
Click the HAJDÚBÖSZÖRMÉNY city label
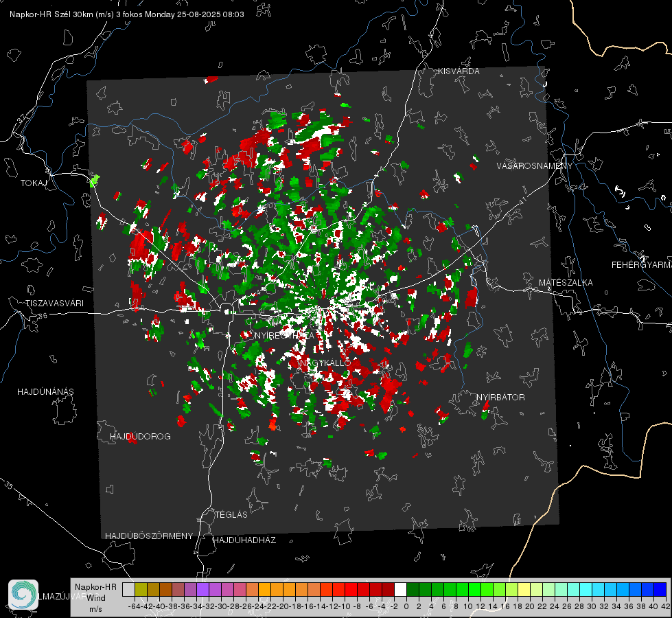coord(149,536)
